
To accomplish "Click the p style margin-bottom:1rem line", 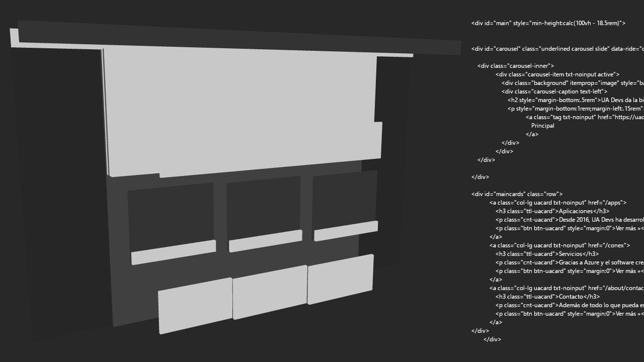I will (576, 109).
